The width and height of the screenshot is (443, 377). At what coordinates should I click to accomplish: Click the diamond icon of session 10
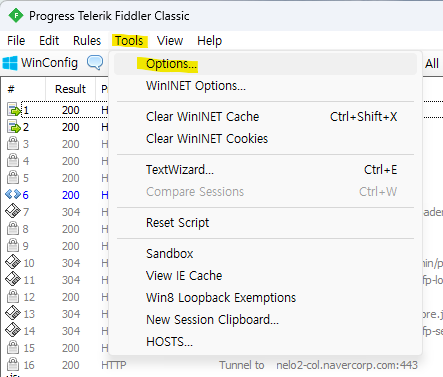(13, 262)
